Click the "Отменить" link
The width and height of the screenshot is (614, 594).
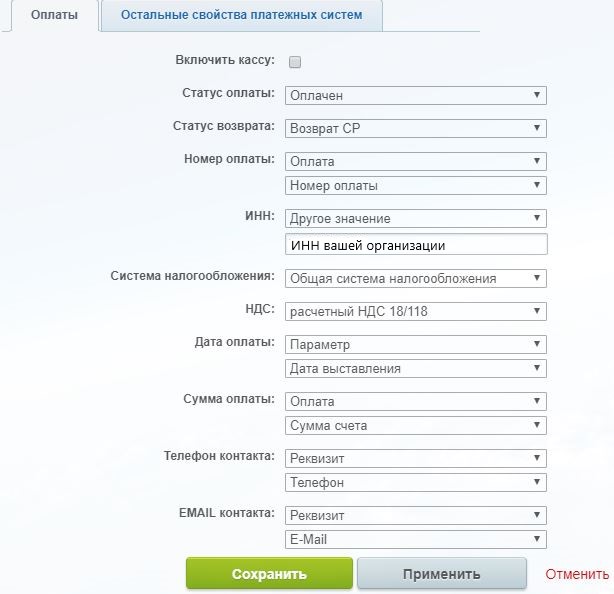tap(577, 574)
